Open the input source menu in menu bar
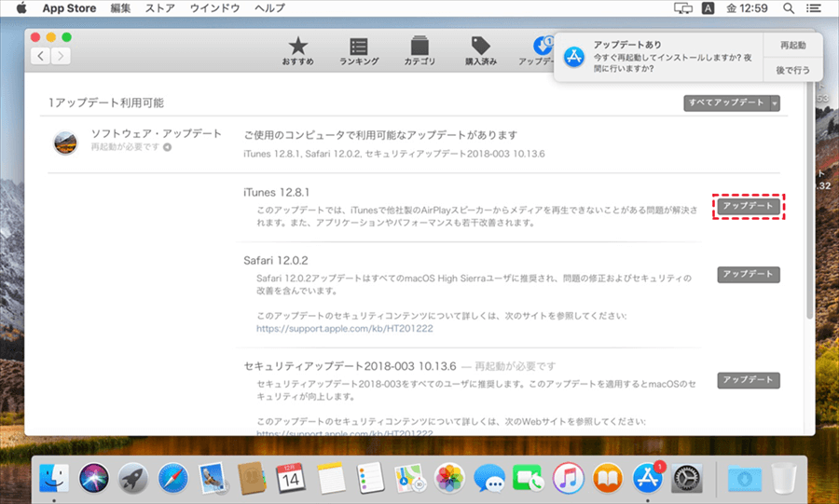The height and width of the screenshot is (504, 839). (708, 8)
